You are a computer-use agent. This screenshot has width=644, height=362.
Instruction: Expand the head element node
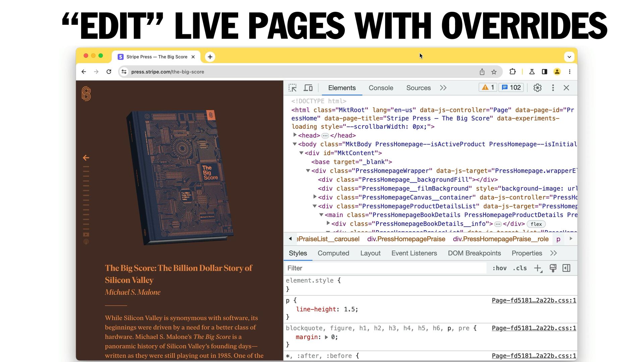(295, 135)
